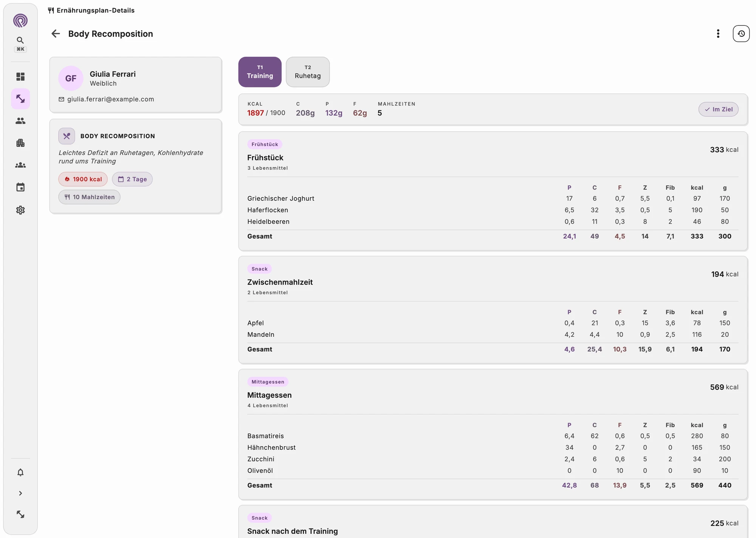Select the Olivenöl row

click(x=493, y=471)
